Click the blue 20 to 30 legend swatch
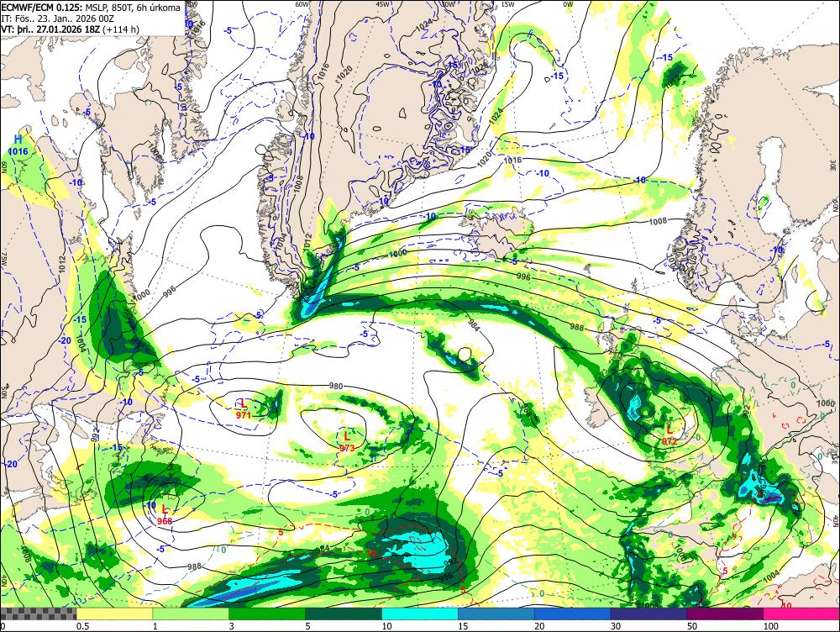The width and height of the screenshot is (840, 632). pyautogui.click(x=572, y=614)
